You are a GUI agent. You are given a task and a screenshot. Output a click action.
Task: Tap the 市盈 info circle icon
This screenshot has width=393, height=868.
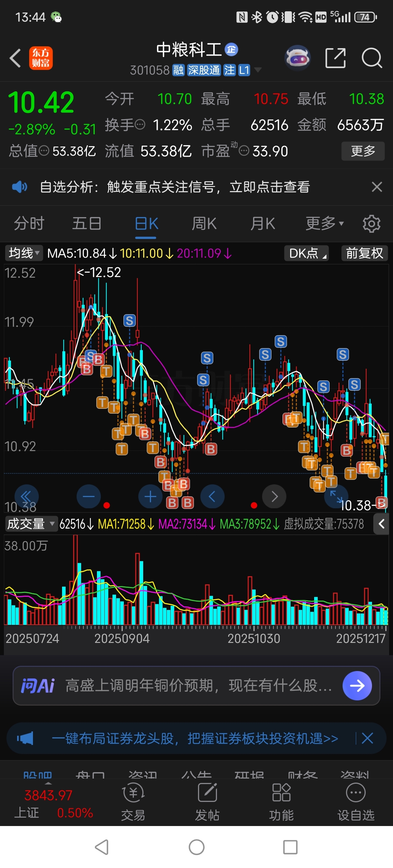click(x=244, y=150)
